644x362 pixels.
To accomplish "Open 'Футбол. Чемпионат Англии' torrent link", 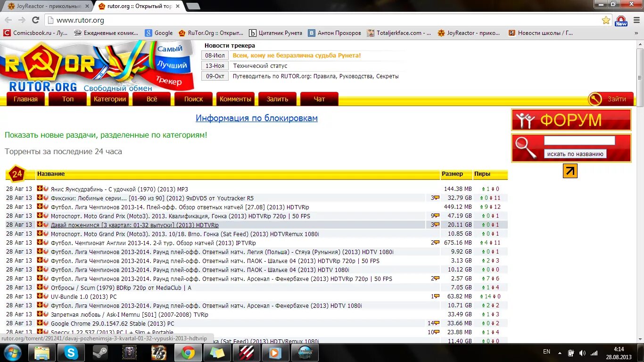I will point(153,243).
